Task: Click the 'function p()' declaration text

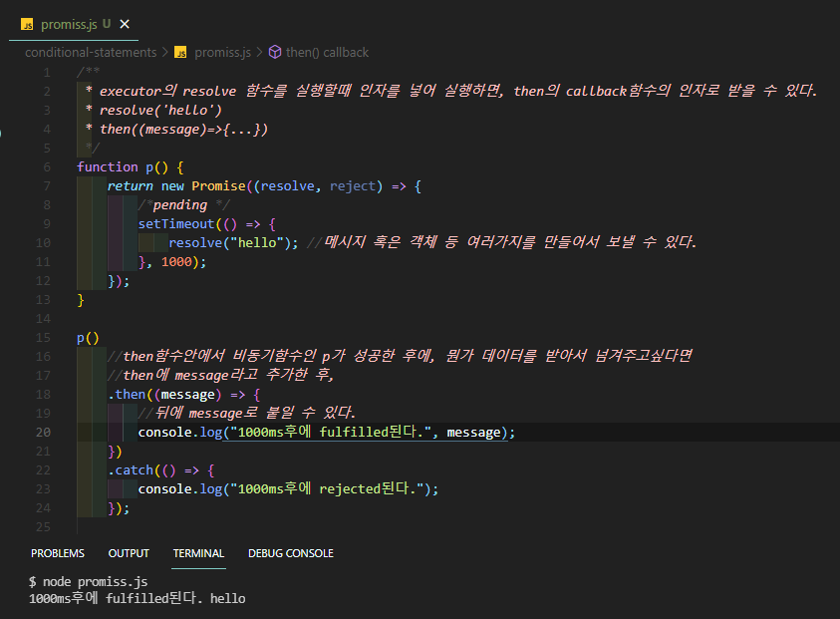Action: click(x=131, y=167)
